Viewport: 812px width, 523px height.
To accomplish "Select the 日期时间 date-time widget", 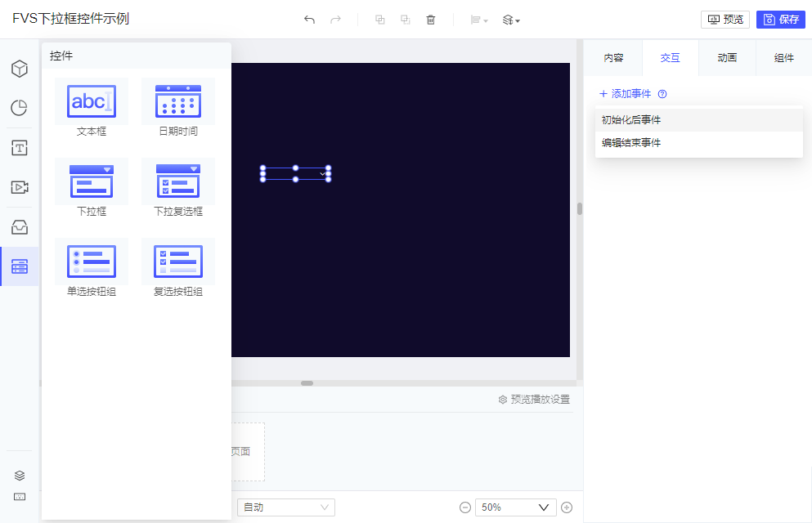I will 178,108.
